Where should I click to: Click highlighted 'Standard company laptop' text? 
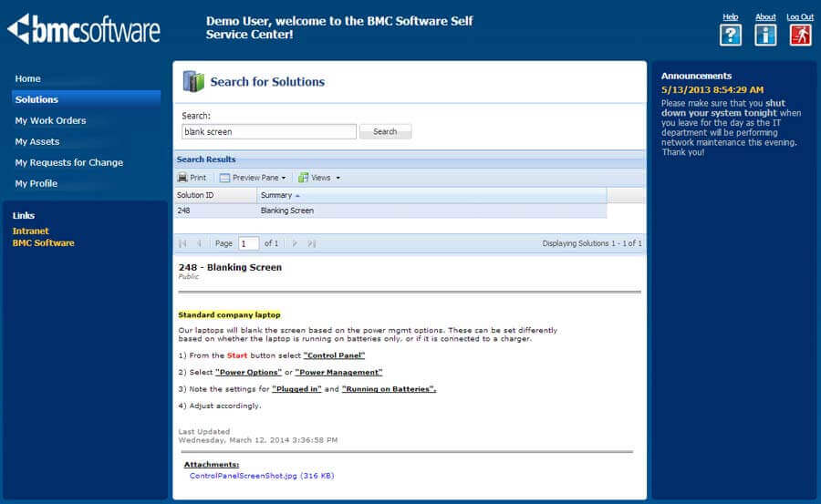pyautogui.click(x=229, y=314)
